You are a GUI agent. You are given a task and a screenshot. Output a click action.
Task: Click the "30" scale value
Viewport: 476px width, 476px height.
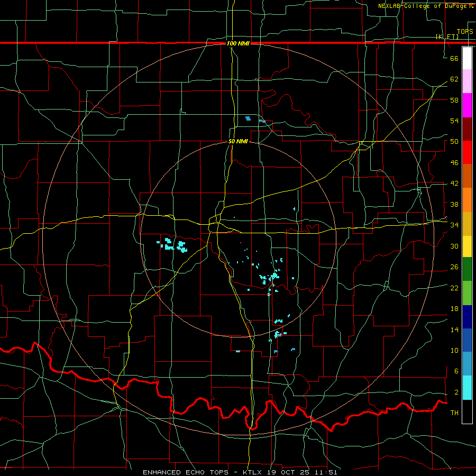(454, 246)
